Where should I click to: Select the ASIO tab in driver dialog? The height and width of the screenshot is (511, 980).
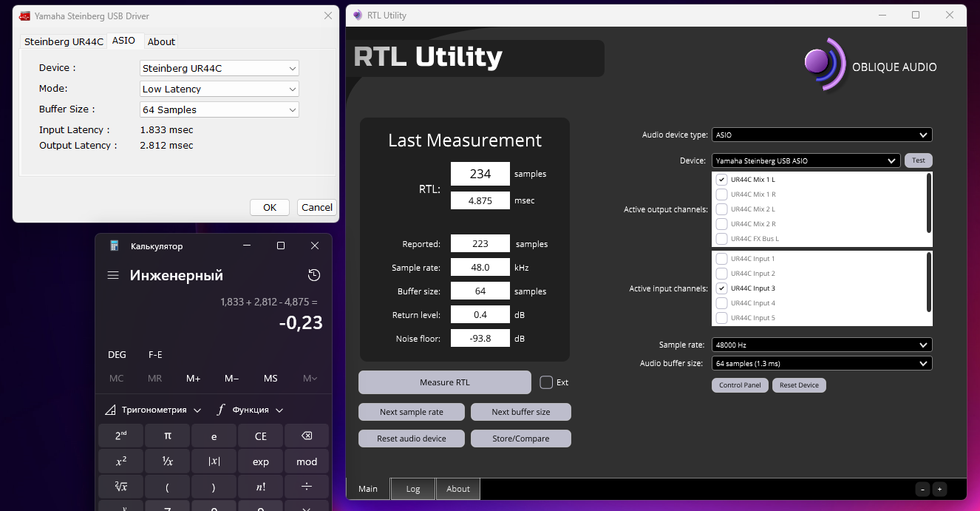point(123,41)
